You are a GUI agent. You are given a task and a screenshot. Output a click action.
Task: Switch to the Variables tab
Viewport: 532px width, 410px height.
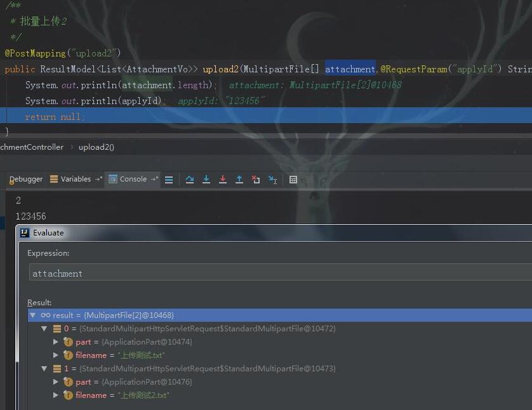(x=76, y=179)
